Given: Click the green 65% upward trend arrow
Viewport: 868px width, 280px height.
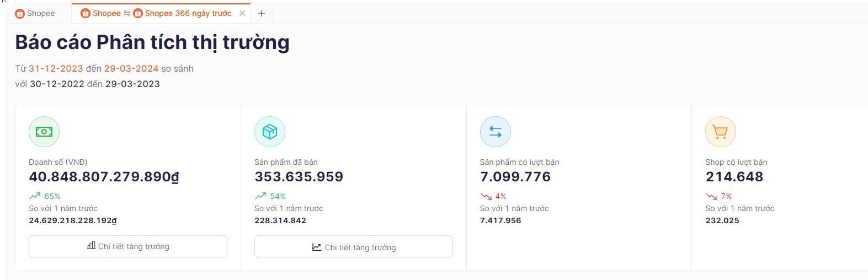Looking at the screenshot, I should point(35,196).
